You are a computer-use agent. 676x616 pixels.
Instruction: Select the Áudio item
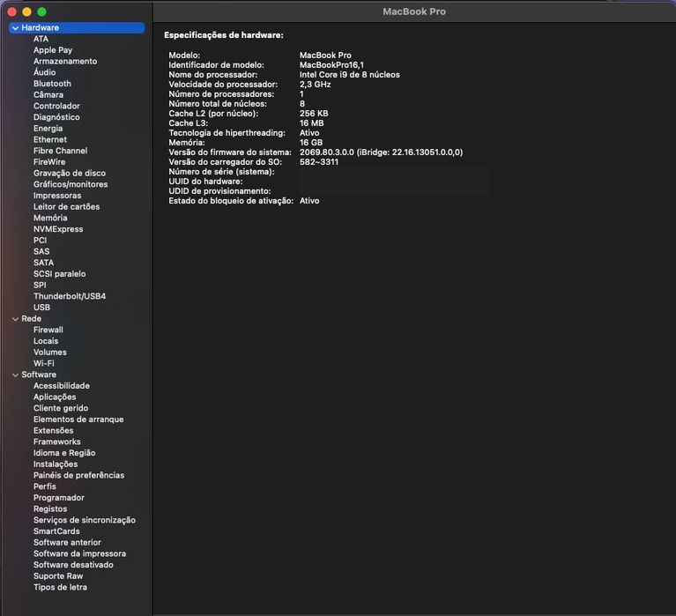click(44, 72)
